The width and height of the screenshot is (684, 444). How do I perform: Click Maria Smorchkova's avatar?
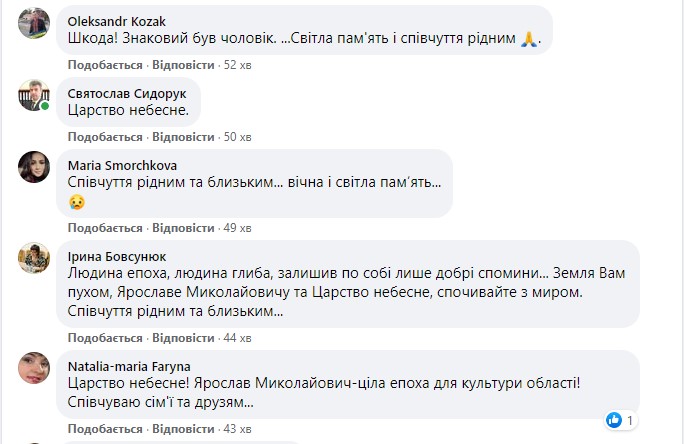click(34, 167)
